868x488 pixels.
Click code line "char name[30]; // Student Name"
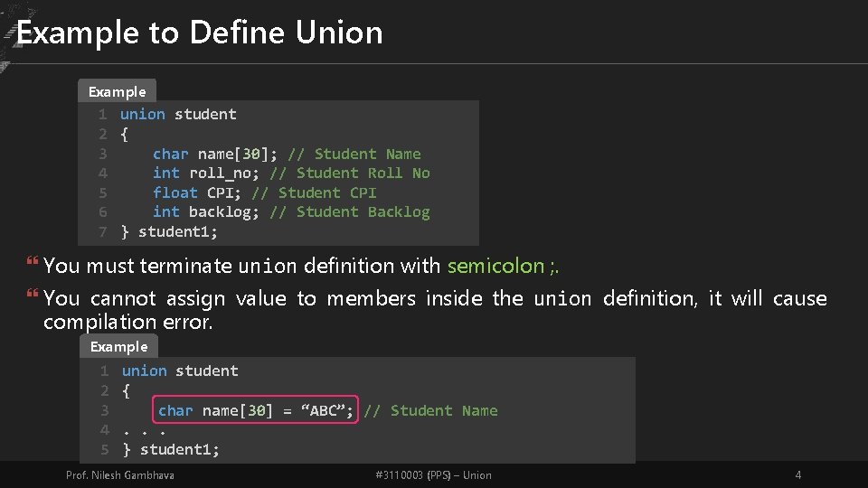[287, 154]
